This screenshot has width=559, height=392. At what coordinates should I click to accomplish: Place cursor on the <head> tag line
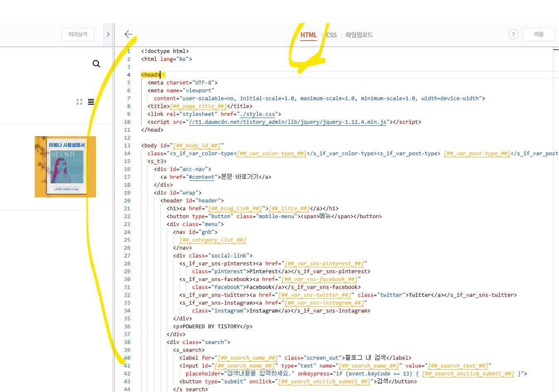151,75
